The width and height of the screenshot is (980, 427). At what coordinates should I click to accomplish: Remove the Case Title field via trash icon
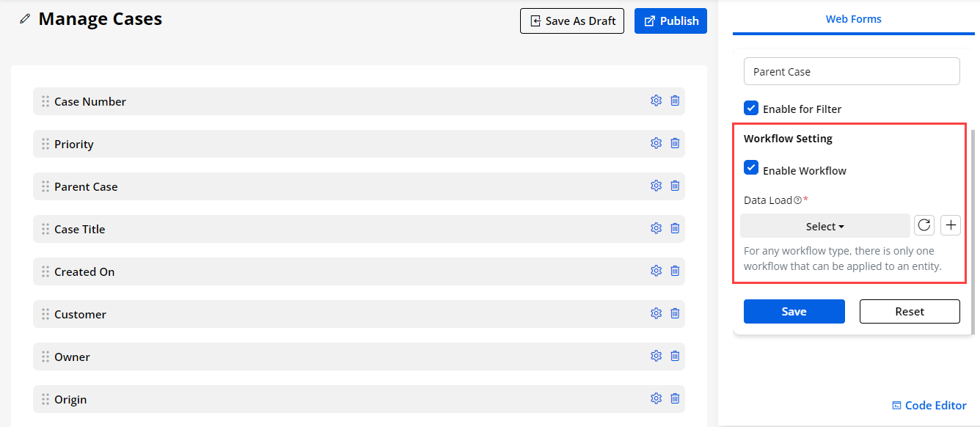click(x=675, y=229)
